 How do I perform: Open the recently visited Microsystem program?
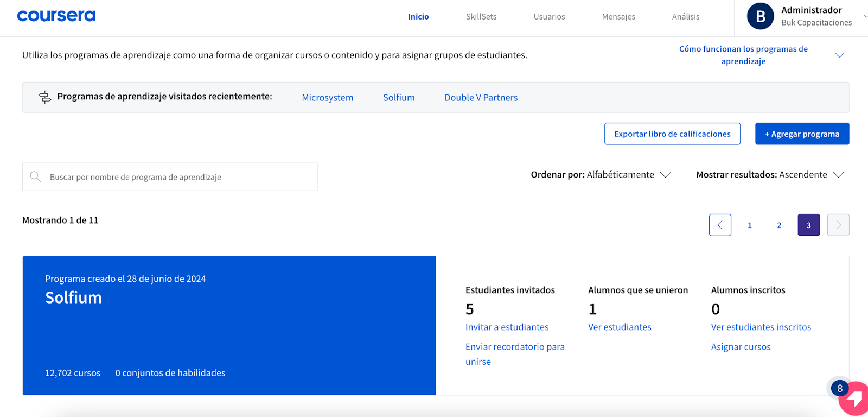point(327,98)
